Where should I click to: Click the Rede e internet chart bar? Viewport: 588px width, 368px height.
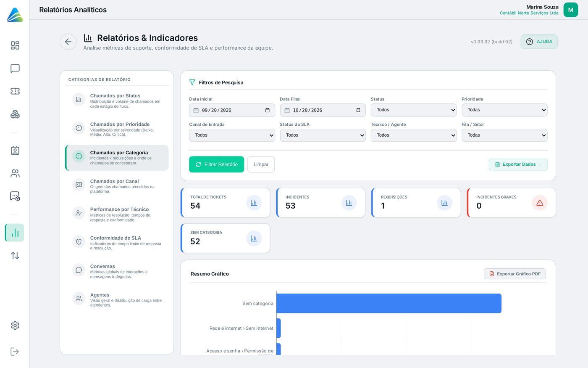point(278,328)
